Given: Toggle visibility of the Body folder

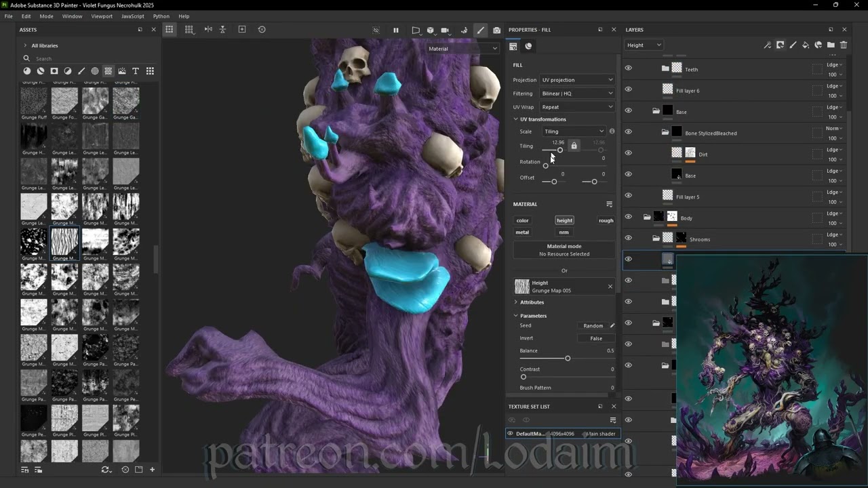Looking at the screenshot, I should (628, 216).
